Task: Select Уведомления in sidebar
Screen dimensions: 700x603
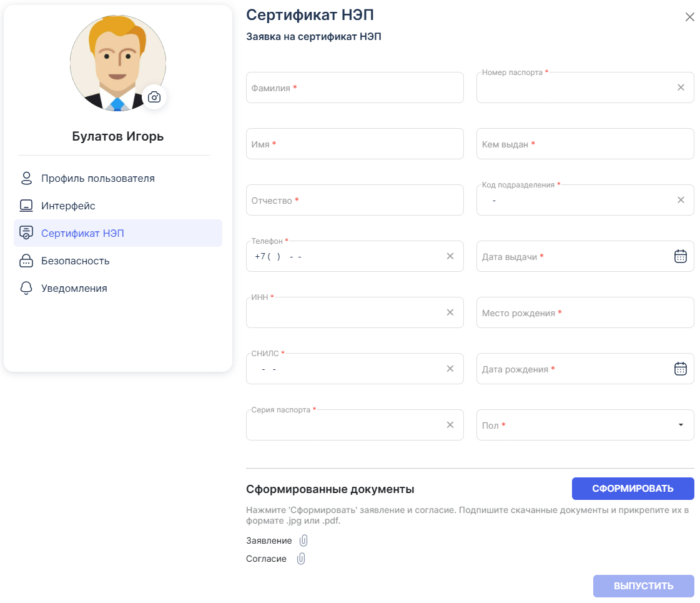Action: 74,288
